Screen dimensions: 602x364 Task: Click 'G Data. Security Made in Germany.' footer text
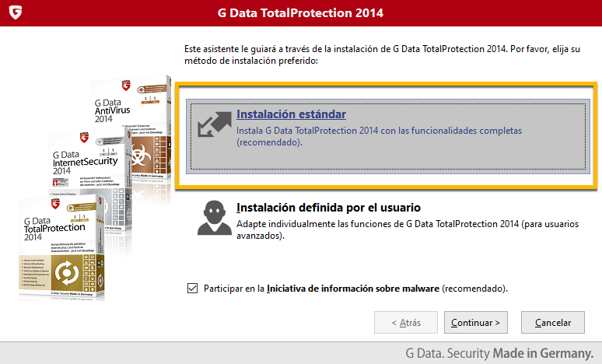(x=499, y=353)
